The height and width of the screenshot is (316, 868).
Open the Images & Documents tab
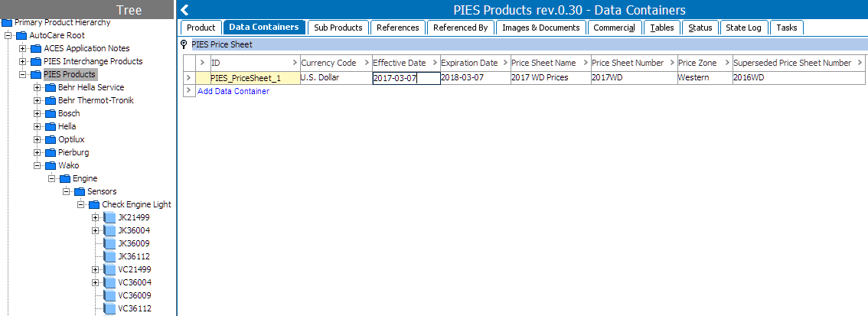click(x=541, y=27)
